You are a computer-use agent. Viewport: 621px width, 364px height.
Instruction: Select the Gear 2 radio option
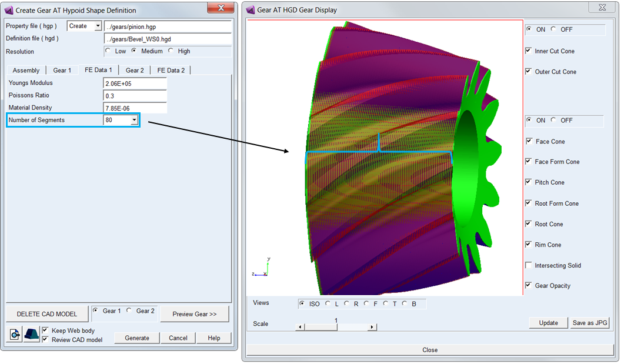(x=129, y=311)
